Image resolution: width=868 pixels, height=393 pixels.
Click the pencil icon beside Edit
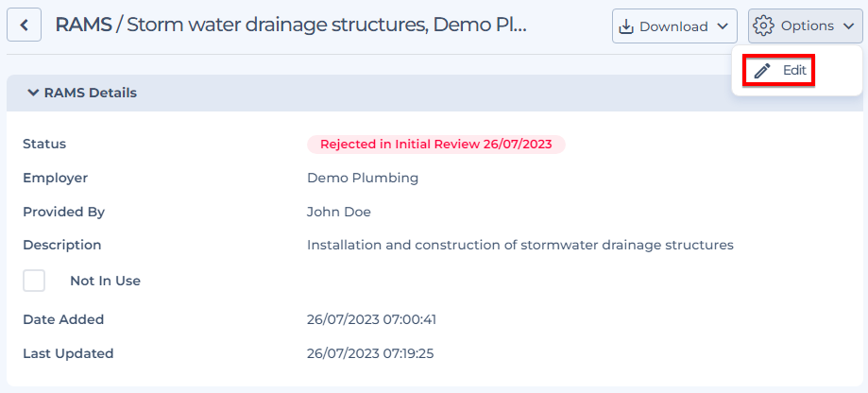(x=762, y=70)
